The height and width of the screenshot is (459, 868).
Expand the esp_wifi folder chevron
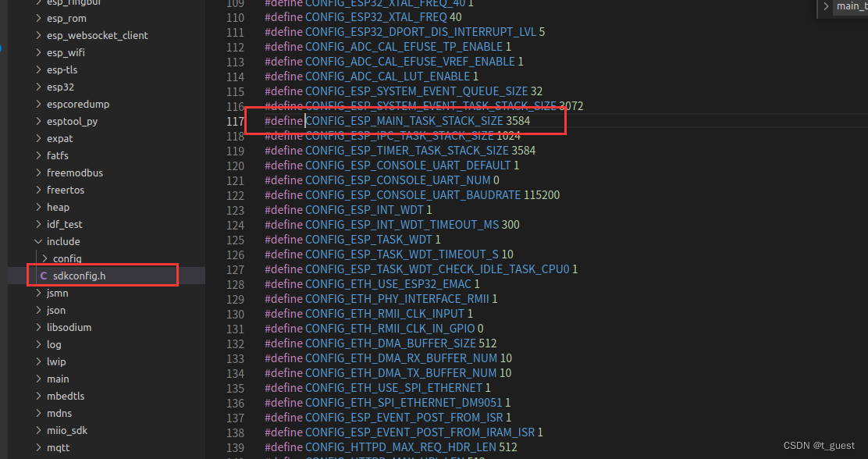coord(38,52)
